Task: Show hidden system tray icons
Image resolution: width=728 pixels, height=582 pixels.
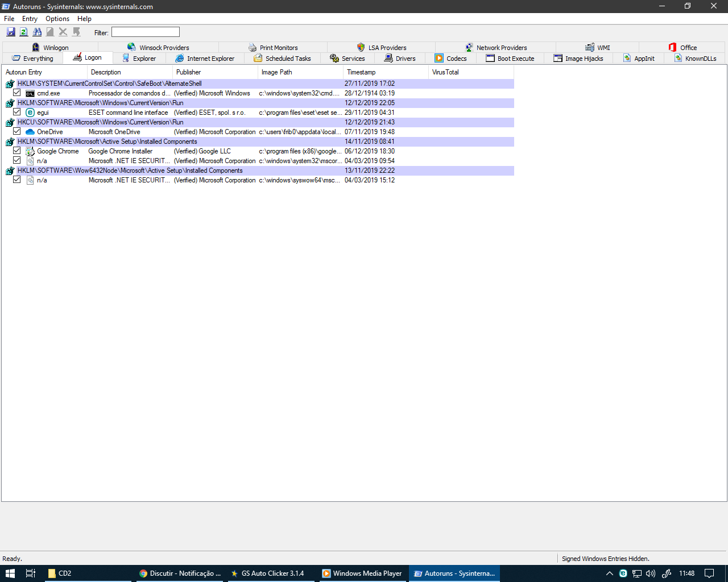Action: [x=610, y=573]
